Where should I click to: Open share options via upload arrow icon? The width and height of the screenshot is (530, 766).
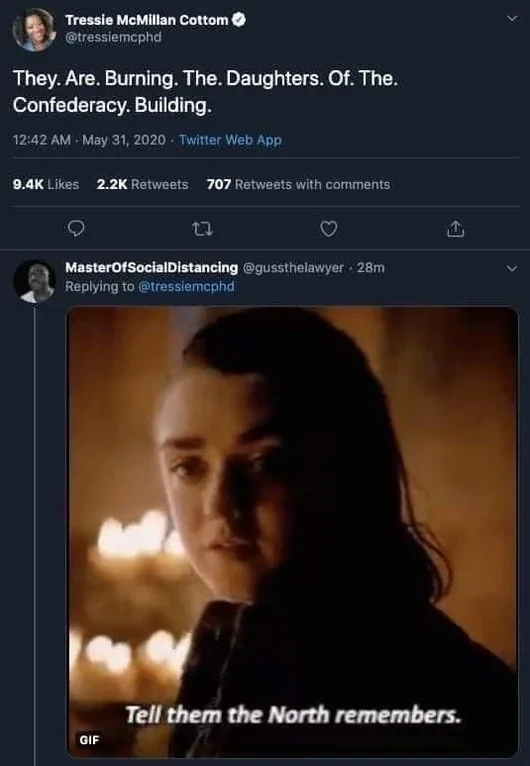[x=455, y=228]
